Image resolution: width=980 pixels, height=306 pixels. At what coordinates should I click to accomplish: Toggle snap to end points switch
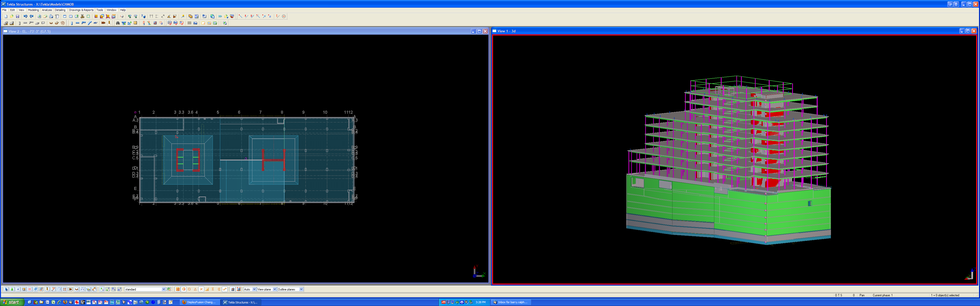184,289
